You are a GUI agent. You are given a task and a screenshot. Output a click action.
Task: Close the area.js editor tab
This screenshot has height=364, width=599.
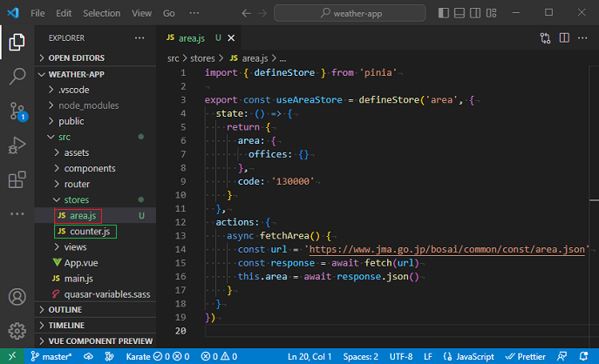(x=231, y=37)
